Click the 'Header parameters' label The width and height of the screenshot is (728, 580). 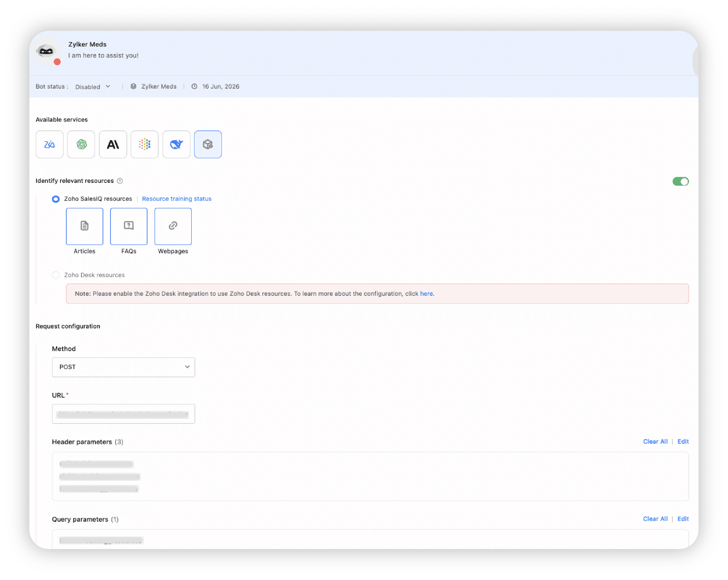[x=82, y=442]
